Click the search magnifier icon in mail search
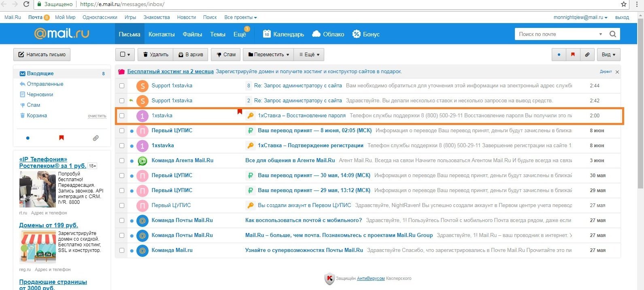 [x=612, y=34]
